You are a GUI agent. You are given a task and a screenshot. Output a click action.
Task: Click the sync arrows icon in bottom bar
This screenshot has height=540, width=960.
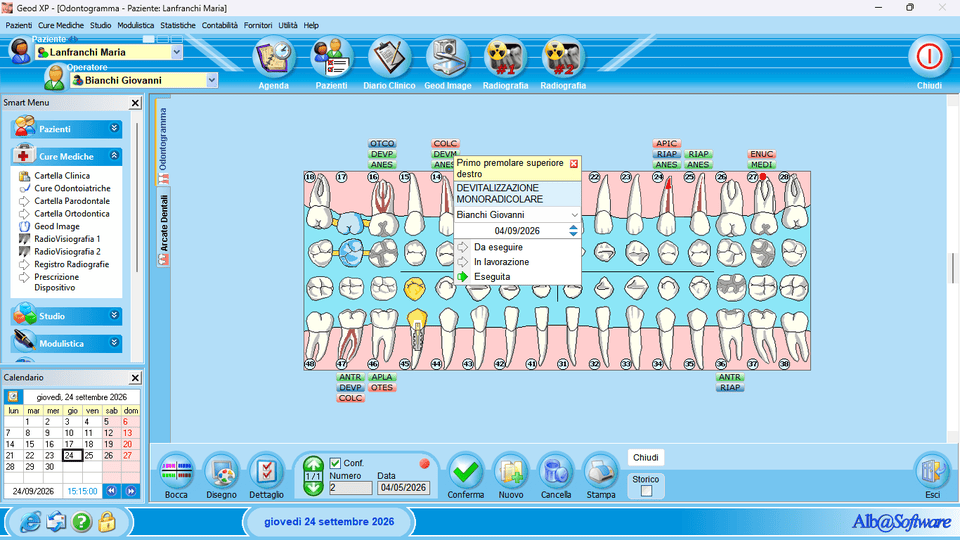56,522
